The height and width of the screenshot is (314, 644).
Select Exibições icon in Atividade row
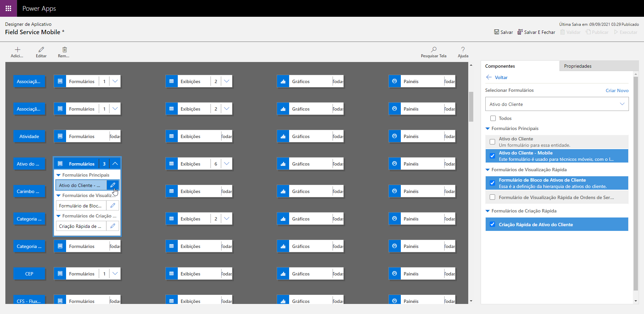[x=171, y=136]
